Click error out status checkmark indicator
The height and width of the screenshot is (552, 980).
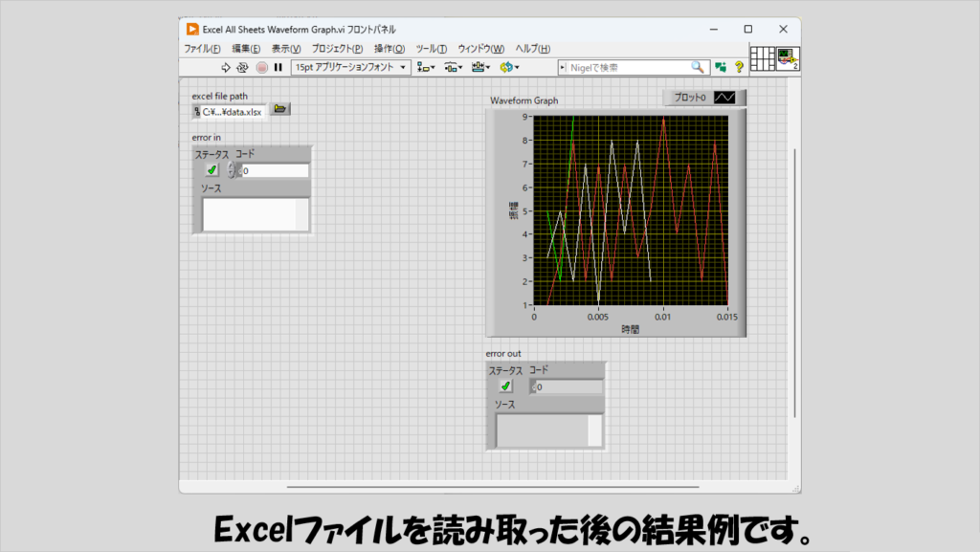coord(505,386)
